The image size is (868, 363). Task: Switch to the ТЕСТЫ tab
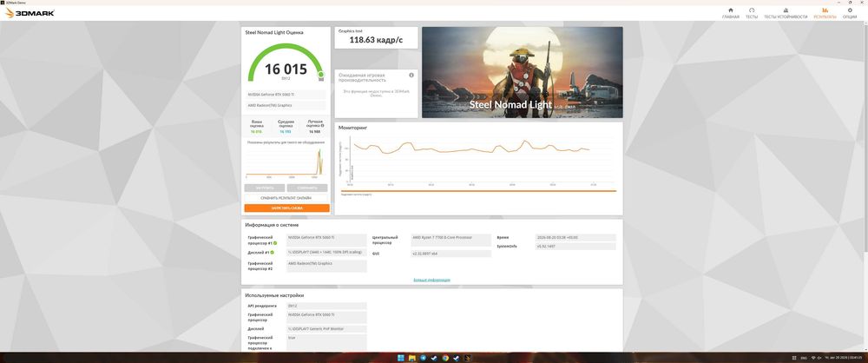click(751, 13)
